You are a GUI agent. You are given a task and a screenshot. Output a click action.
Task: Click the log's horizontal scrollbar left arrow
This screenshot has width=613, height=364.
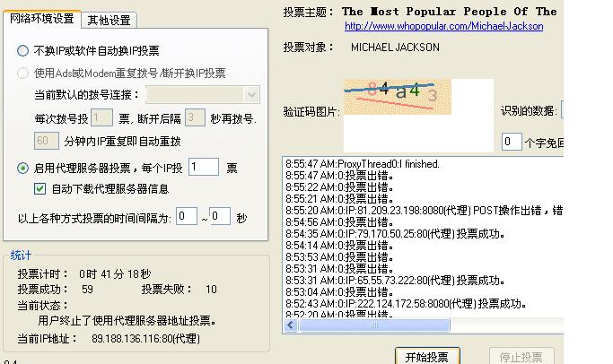pyautogui.click(x=291, y=326)
